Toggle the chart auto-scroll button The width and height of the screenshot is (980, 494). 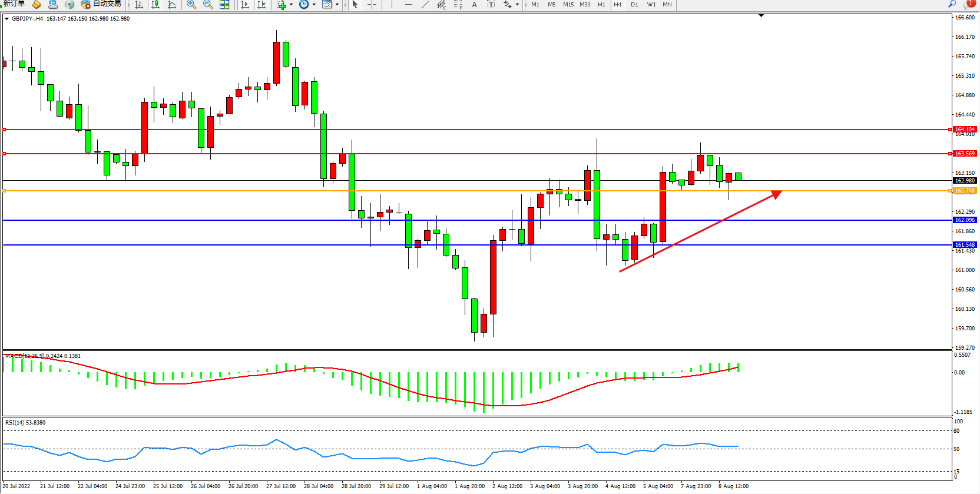245,4
